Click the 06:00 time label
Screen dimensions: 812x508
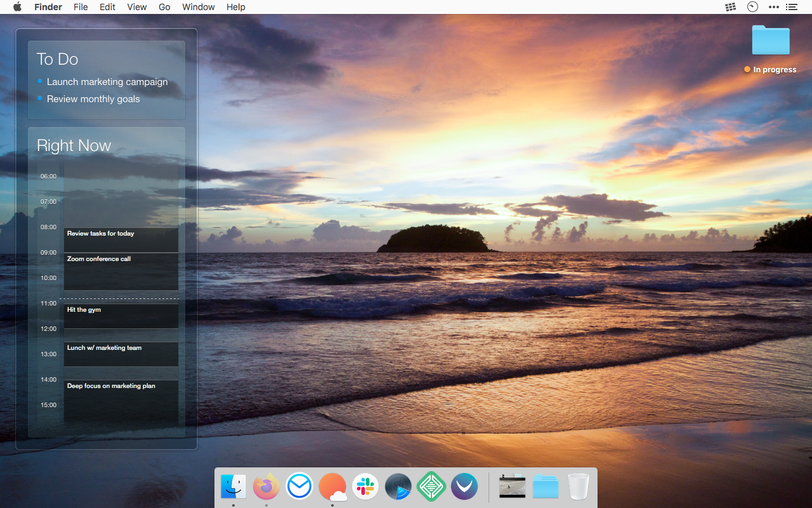pos(48,177)
